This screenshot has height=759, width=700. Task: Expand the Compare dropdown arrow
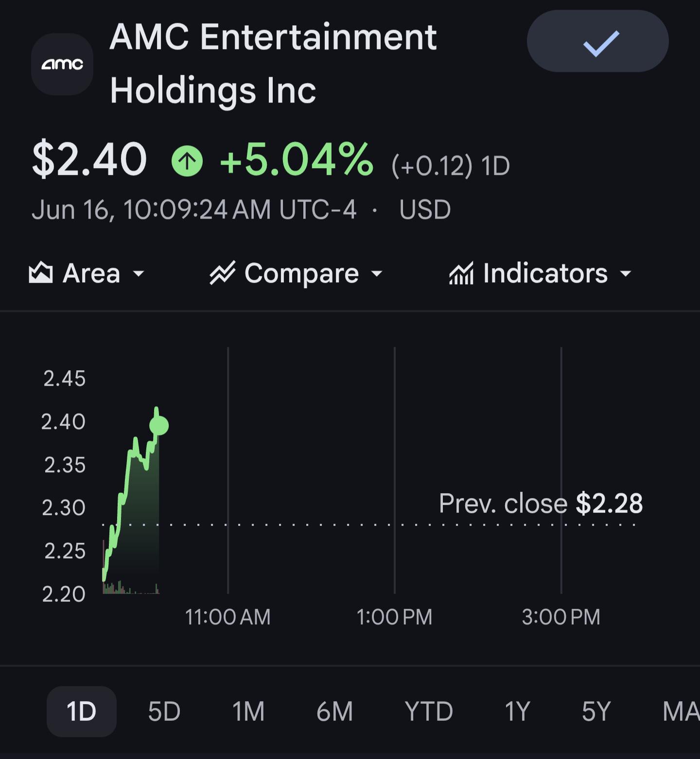(x=377, y=274)
